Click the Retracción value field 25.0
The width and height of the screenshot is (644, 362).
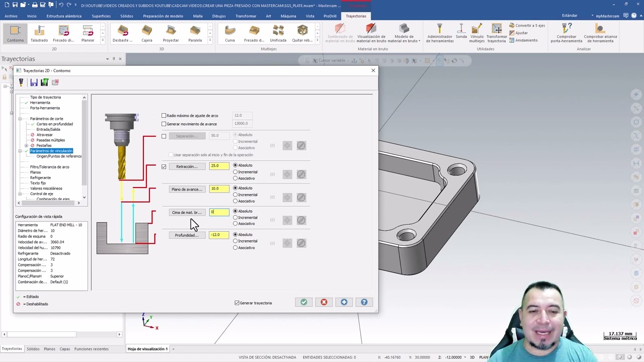pyautogui.click(x=219, y=166)
